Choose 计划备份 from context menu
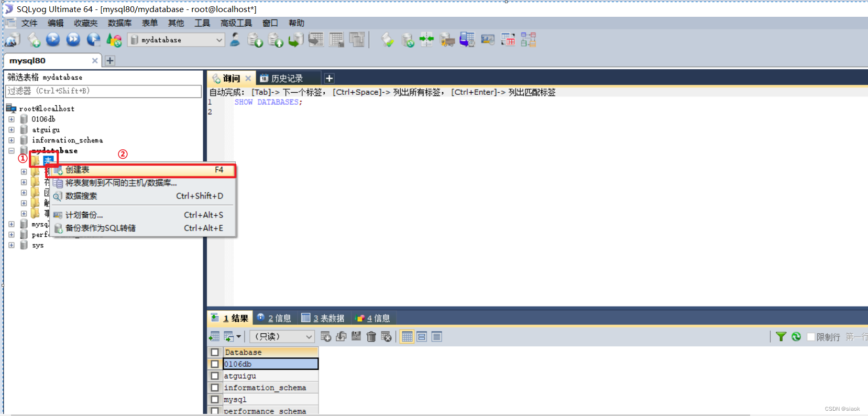The image size is (868, 416). (x=142, y=215)
